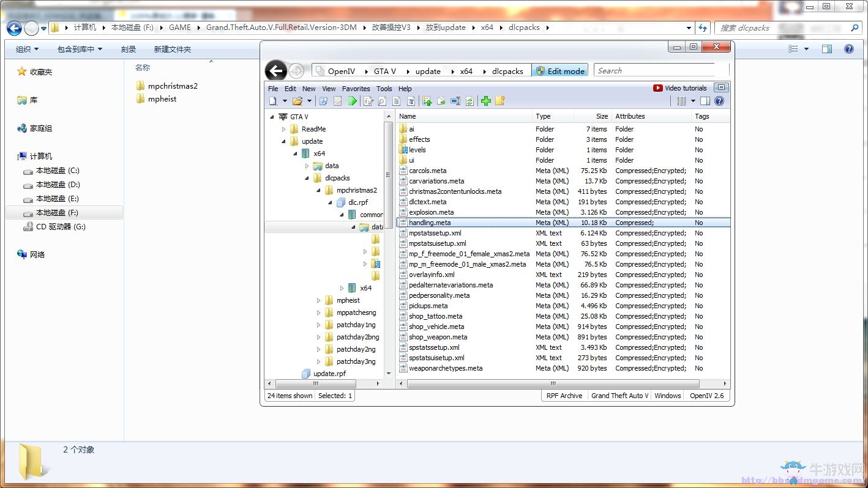
Task: Click OpenIV breadcrumb GTA V
Action: 385,71
